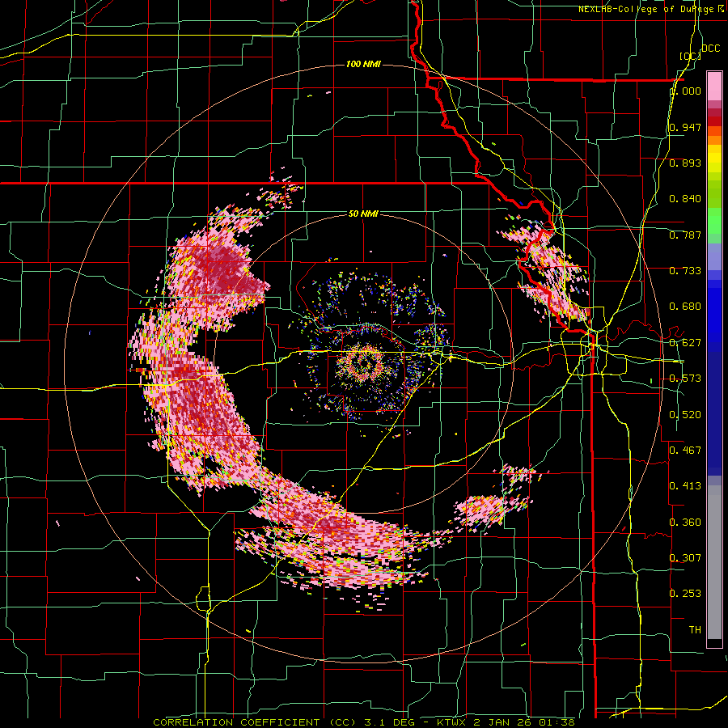The width and height of the screenshot is (728, 728).
Task: Click the CORRELATION COEFFICIENT (CC) caption text
Action: pos(252,722)
